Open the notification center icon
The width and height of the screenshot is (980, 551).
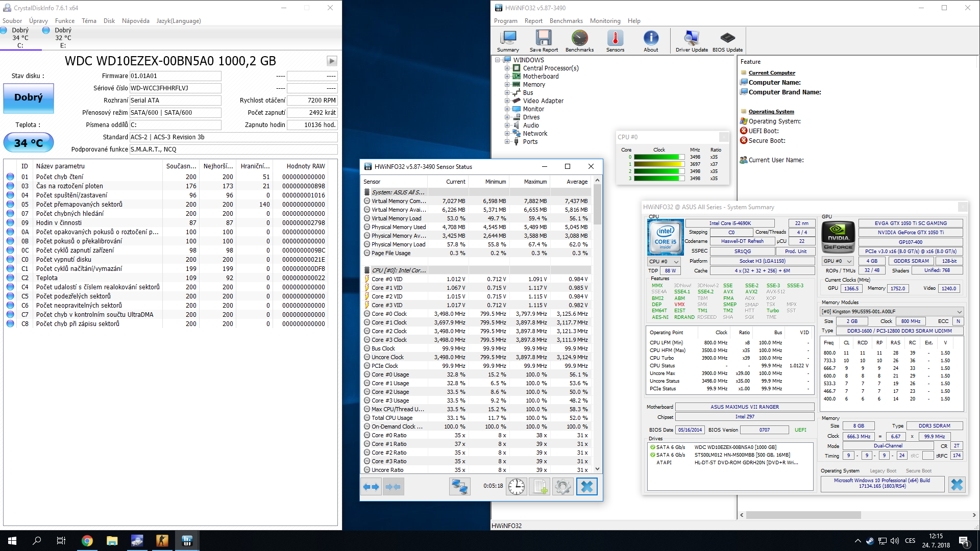point(964,541)
